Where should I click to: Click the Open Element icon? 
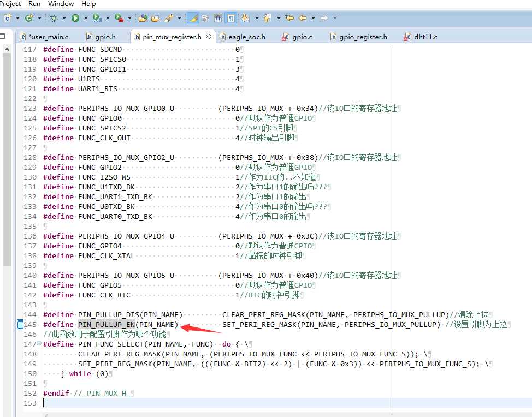(x=143, y=18)
